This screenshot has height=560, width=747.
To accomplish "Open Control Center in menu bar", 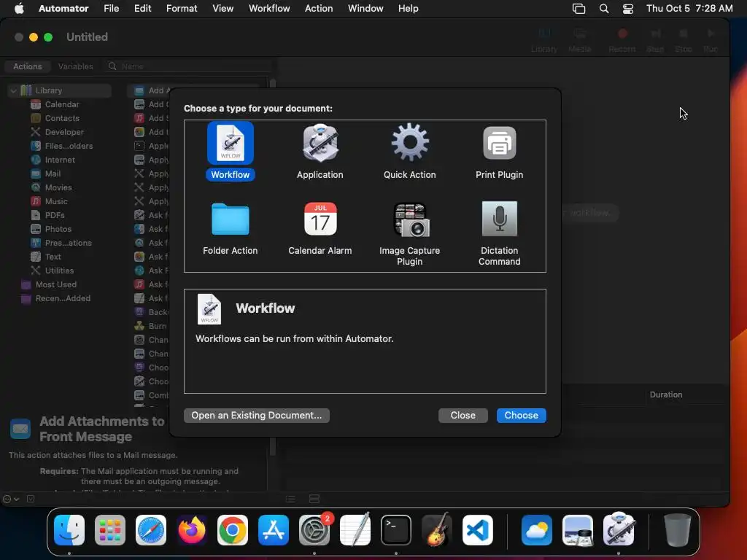I will (628, 8).
